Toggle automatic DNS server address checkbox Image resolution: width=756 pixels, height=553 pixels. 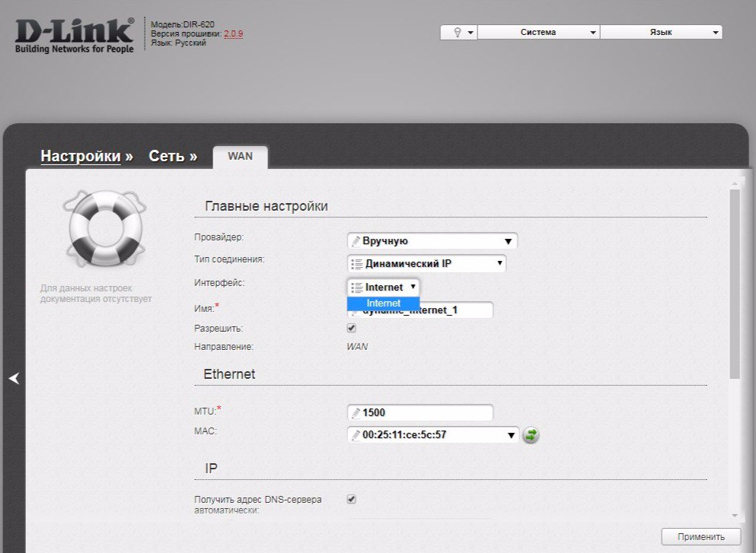(x=352, y=500)
